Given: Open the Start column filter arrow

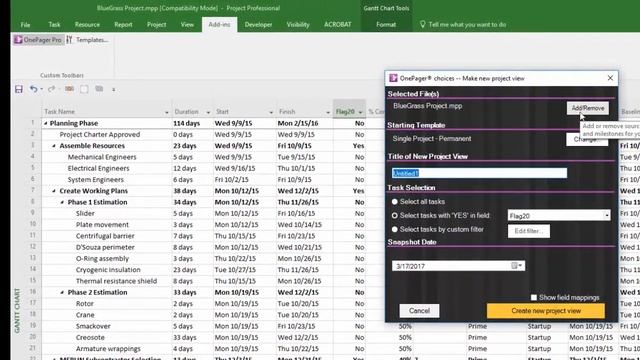Looking at the screenshot, I should [271, 112].
